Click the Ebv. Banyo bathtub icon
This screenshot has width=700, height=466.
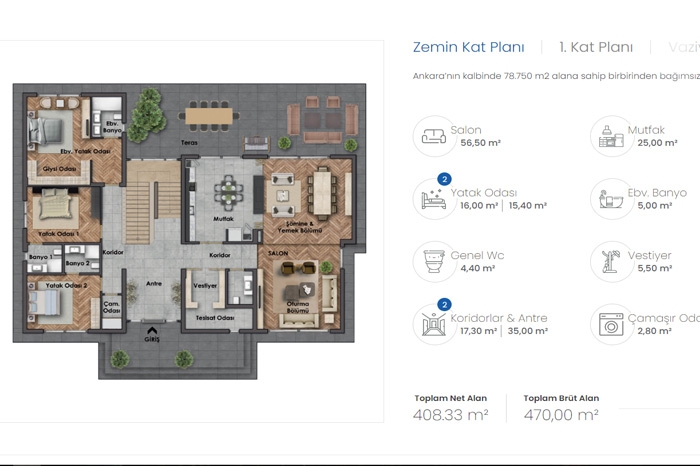pos(611,199)
